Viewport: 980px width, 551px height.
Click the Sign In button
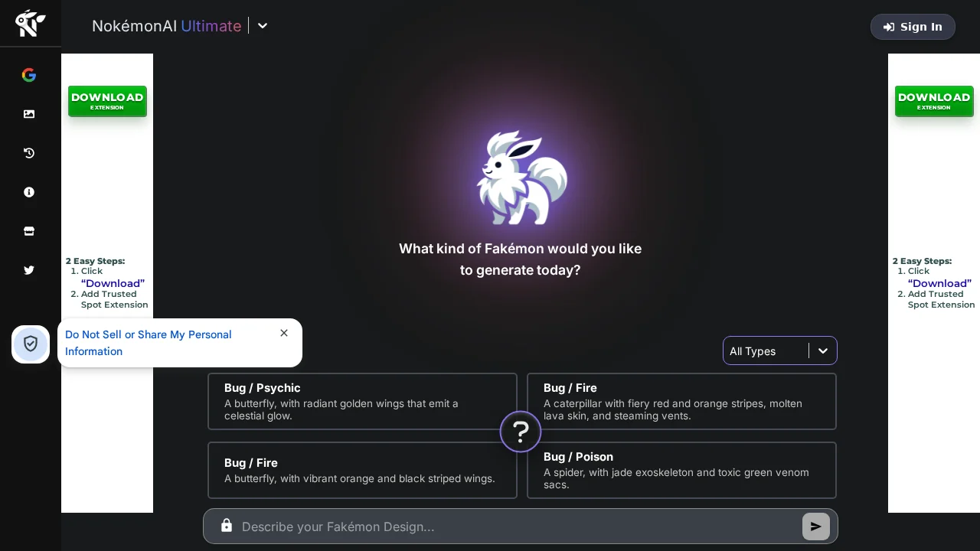click(x=913, y=27)
